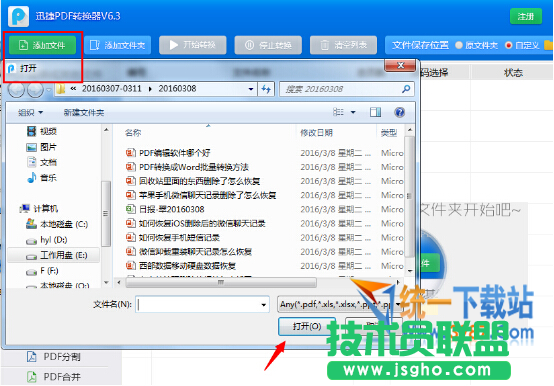
Task: Clear the list with 清空列表 button
Action: click(343, 45)
